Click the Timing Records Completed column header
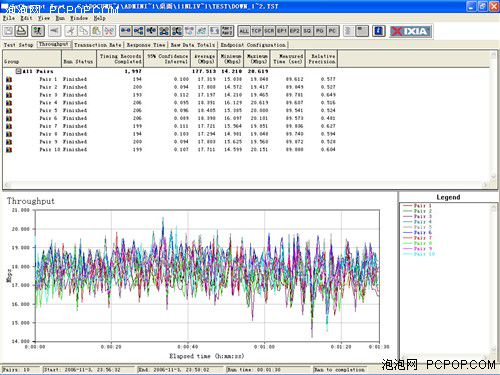Screen dimensions: 500x375 click(120, 59)
